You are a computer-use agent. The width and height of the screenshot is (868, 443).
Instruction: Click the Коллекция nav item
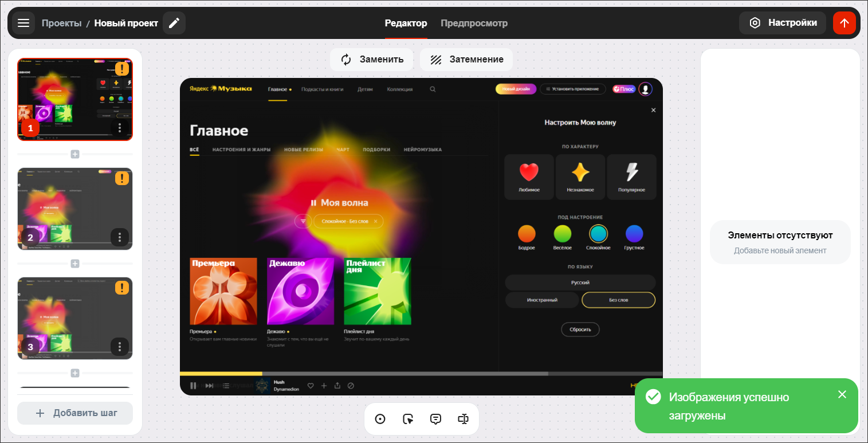[399, 89]
